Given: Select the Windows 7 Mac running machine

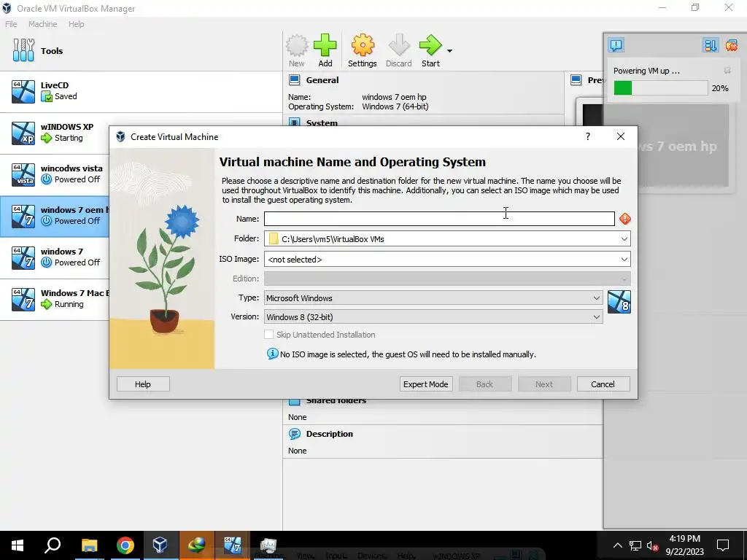Looking at the screenshot, I should pos(54,299).
